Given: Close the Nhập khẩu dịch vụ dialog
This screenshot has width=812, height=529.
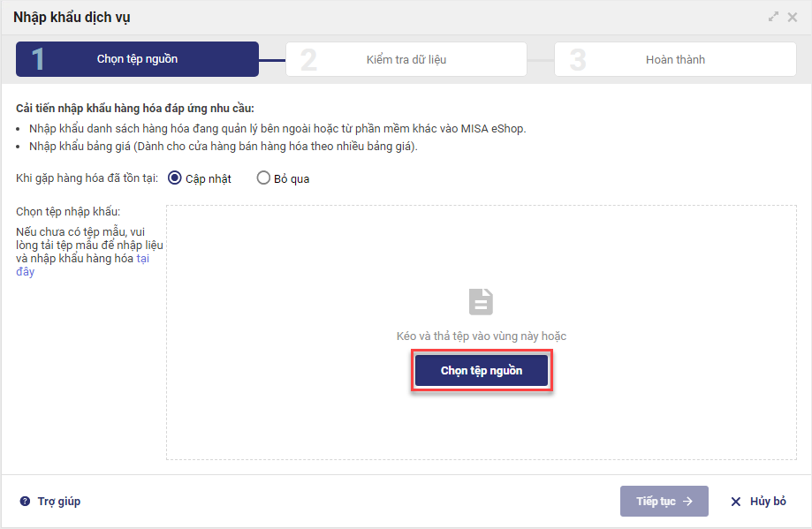Looking at the screenshot, I should click(x=793, y=17).
